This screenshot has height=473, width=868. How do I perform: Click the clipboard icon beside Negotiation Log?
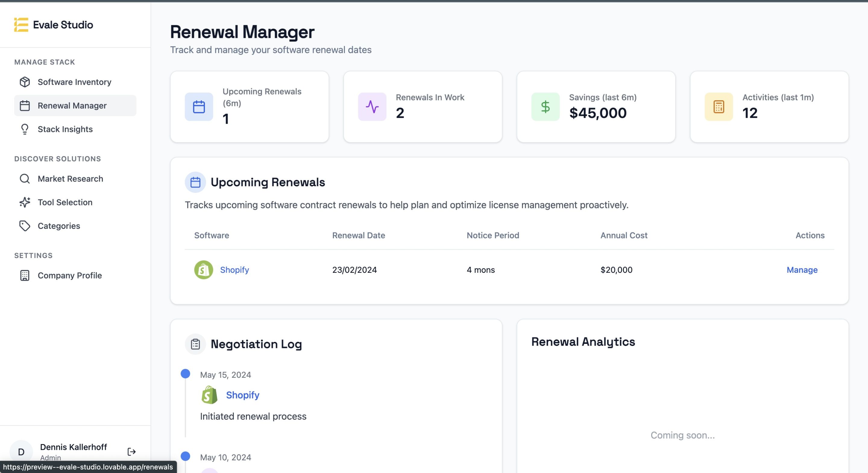click(195, 344)
